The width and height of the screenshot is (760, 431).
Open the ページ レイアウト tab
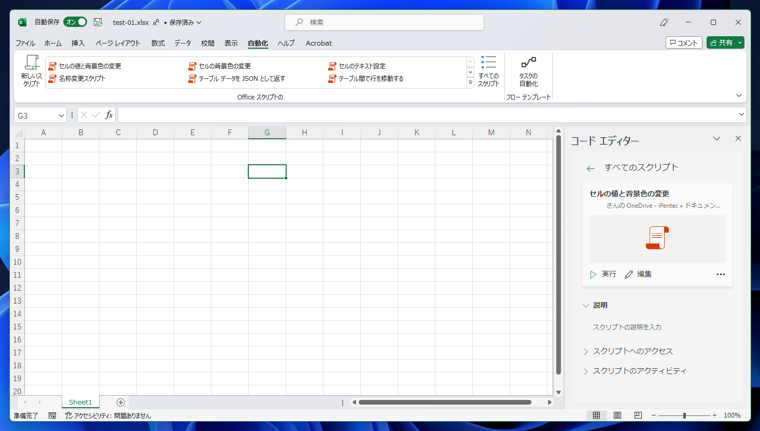(118, 43)
